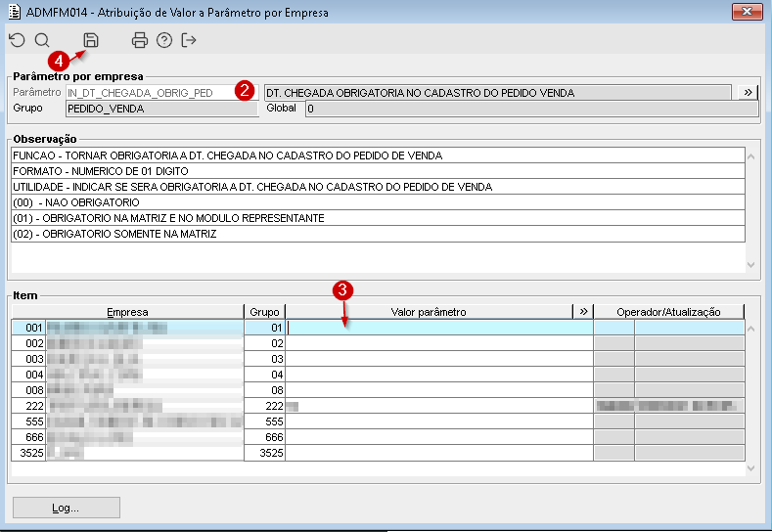This screenshot has height=532, width=772.
Task: Click the Grupo field PEDIDO_VENDA
Action: [162, 109]
